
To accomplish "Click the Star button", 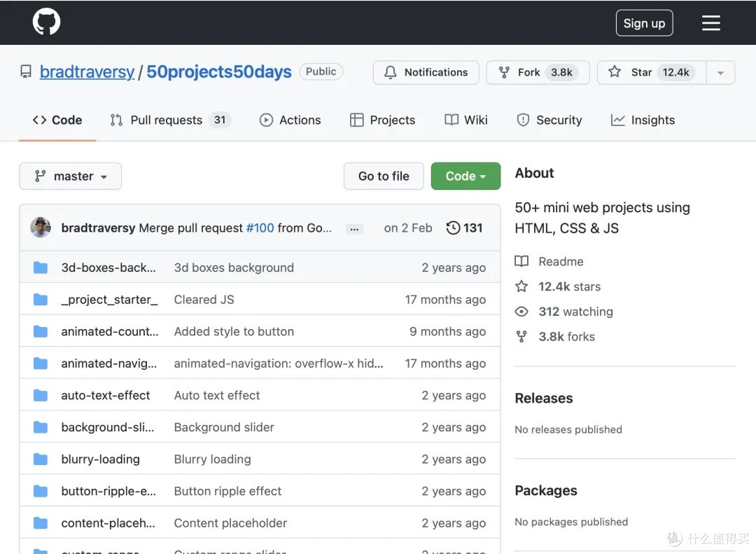I will coord(652,72).
